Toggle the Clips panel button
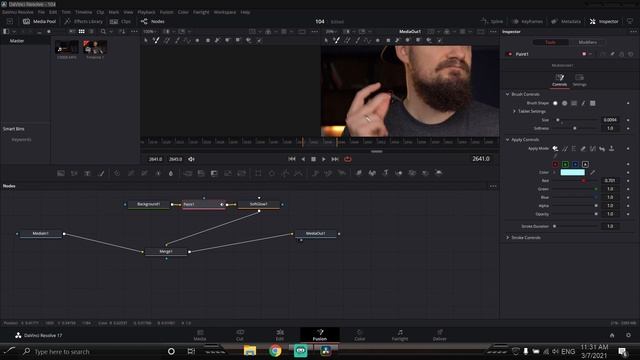The image size is (640, 360). 120,21
